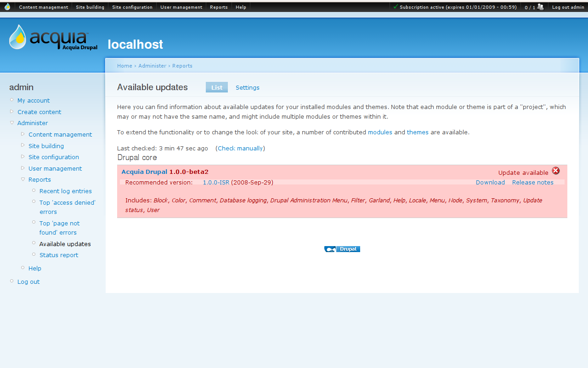Click the Check manually link
588x368 pixels.
point(240,148)
